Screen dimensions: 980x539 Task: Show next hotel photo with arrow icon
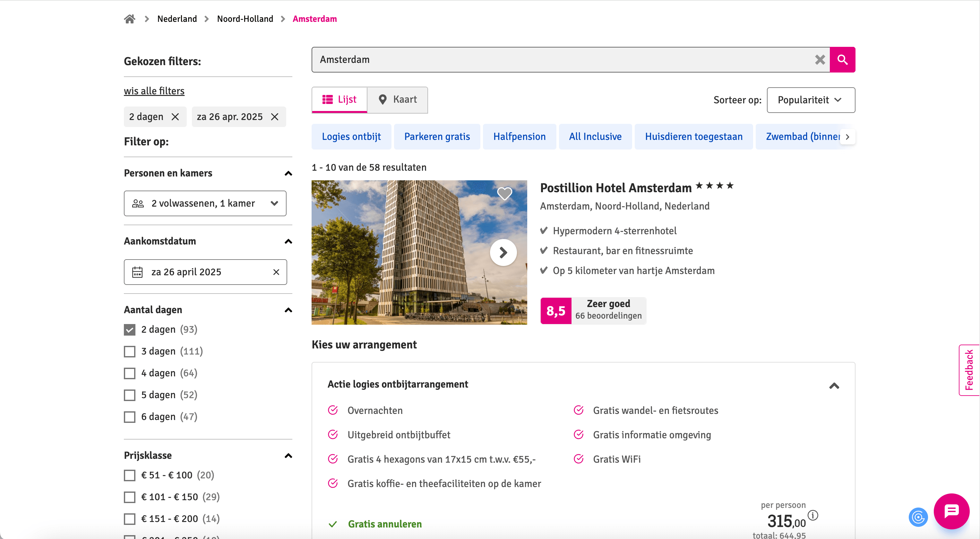503,252
